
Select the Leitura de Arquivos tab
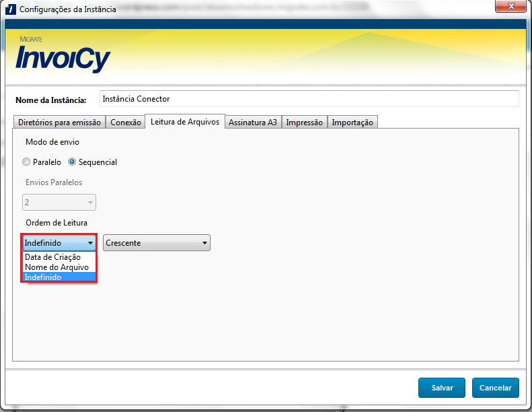click(x=185, y=122)
